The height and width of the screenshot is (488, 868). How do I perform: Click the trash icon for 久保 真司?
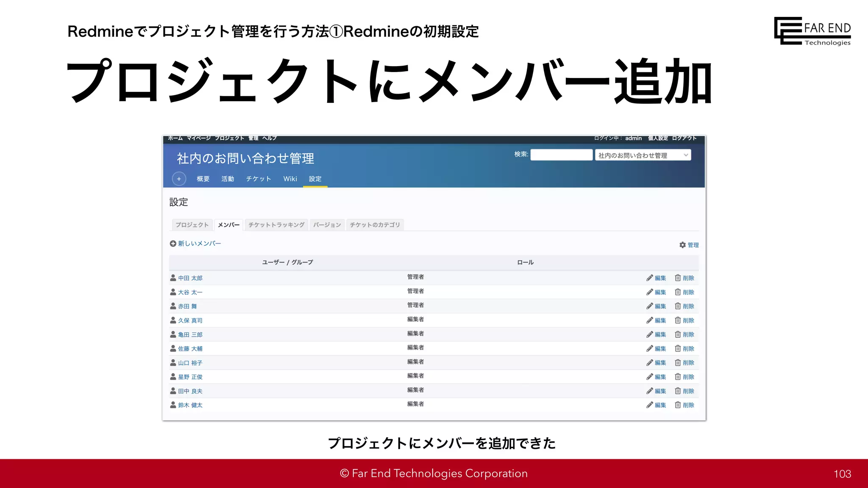pos(678,320)
